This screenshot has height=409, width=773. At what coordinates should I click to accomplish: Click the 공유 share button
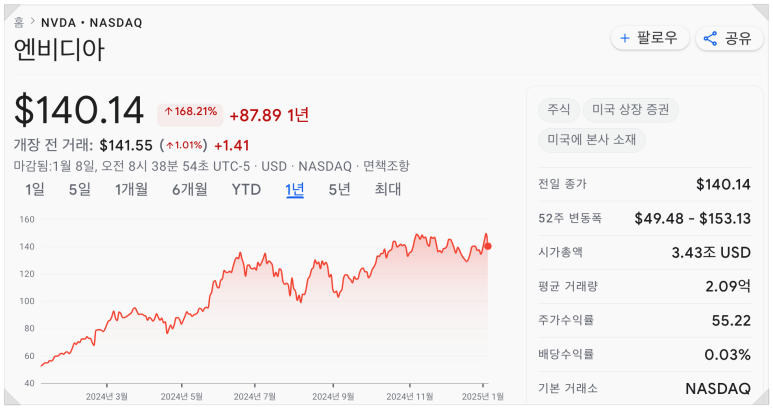click(729, 38)
